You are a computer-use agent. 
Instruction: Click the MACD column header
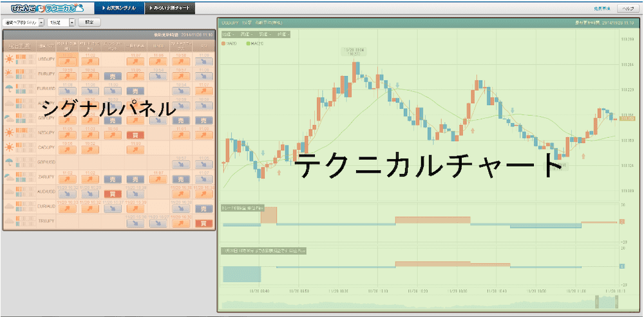[x=158, y=46]
